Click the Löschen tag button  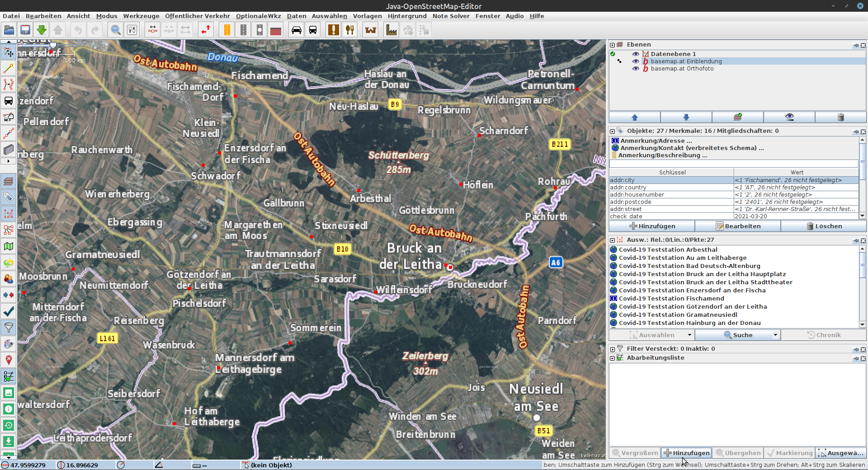coord(824,226)
